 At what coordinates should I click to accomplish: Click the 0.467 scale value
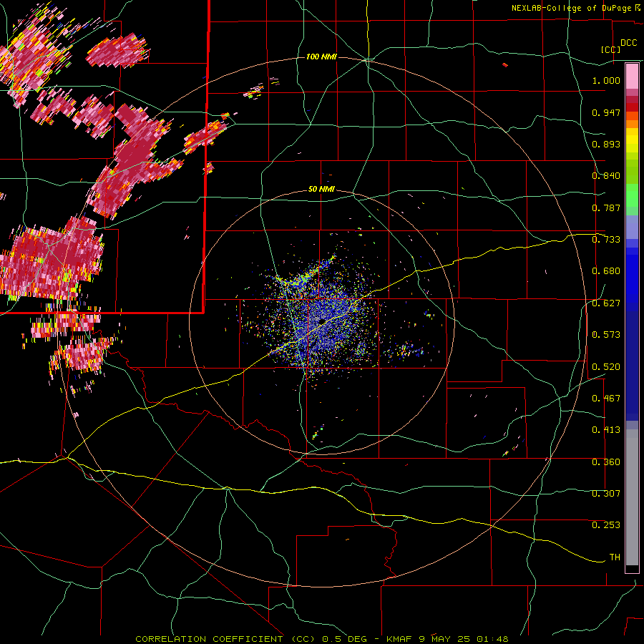pyautogui.click(x=606, y=399)
